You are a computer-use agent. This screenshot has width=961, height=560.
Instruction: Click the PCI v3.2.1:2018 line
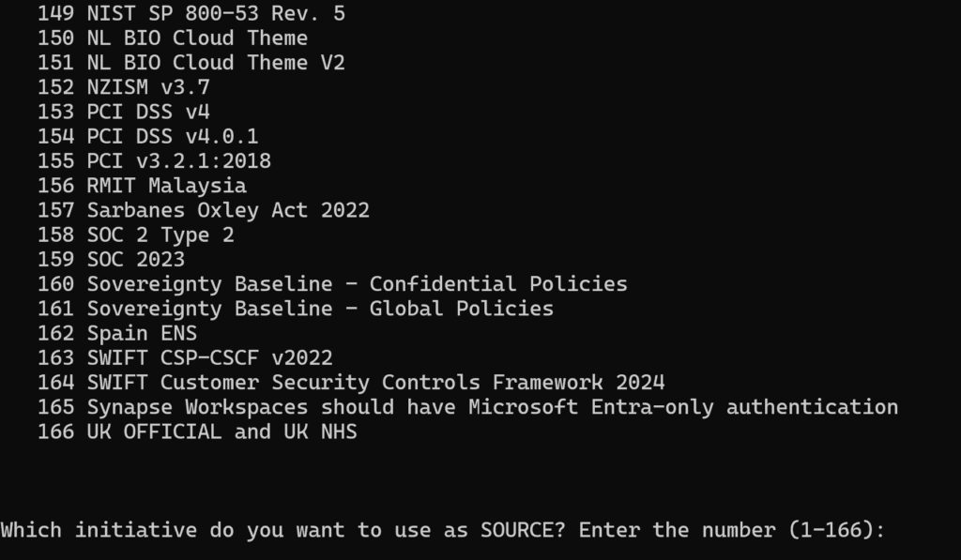click(x=155, y=160)
